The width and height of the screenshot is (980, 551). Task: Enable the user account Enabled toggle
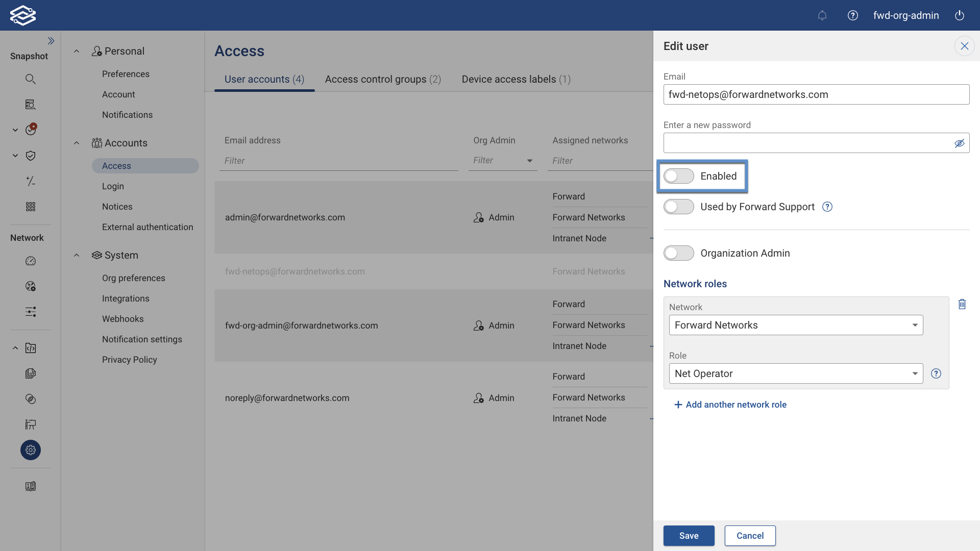click(678, 176)
